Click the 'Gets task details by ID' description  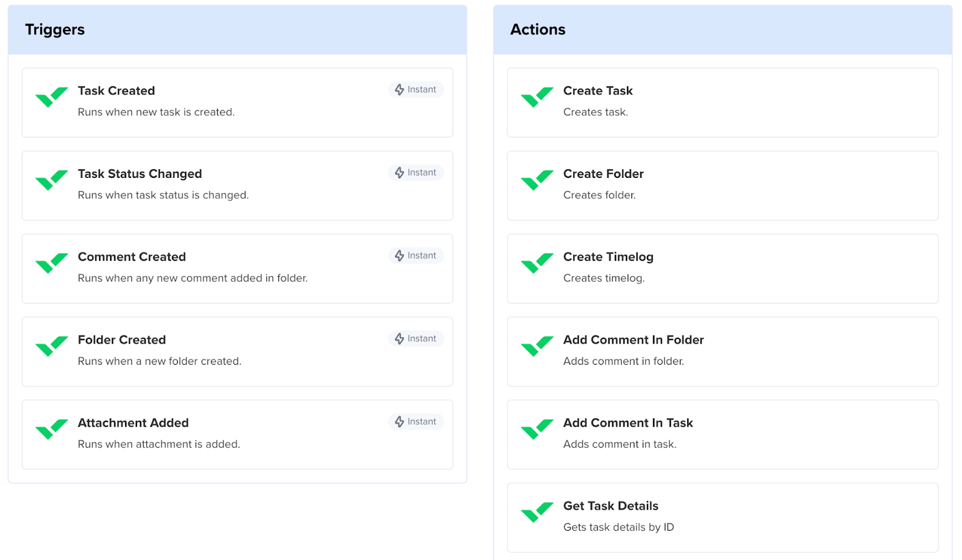618,528
